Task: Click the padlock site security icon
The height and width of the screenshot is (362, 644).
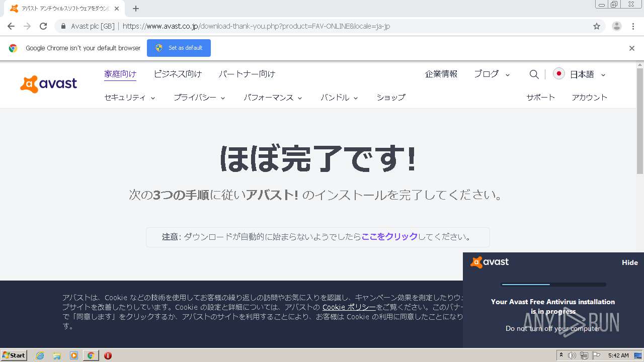Action: pyautogui.click(x=63, y=26)
